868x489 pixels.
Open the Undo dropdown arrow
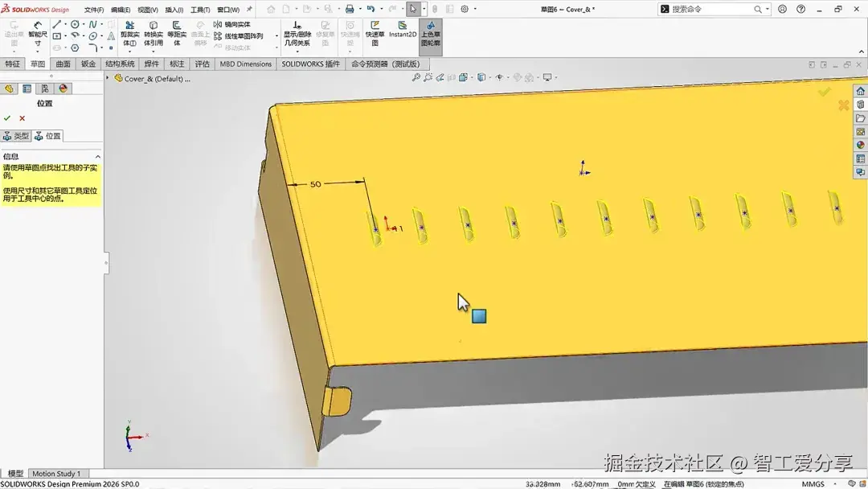[381, 10]
